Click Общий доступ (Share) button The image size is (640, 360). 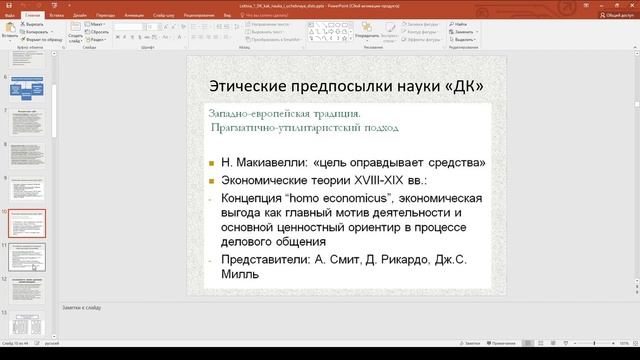[616, 15]
